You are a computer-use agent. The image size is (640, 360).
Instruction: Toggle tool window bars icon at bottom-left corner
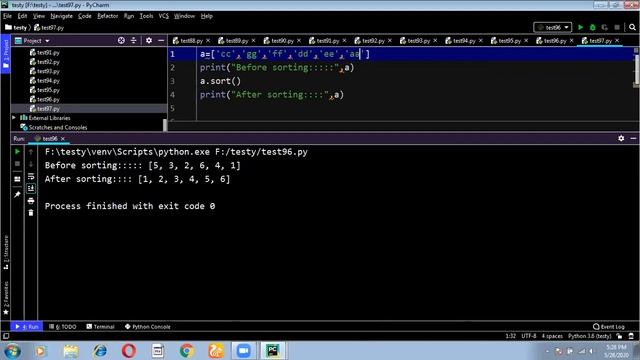coord(6,336)
